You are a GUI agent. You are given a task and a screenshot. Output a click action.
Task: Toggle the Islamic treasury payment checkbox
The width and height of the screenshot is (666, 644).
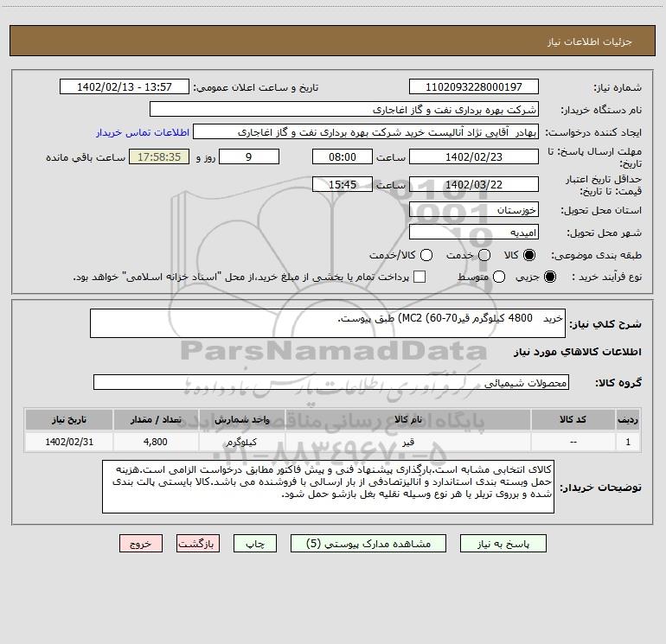click(419, 277)
